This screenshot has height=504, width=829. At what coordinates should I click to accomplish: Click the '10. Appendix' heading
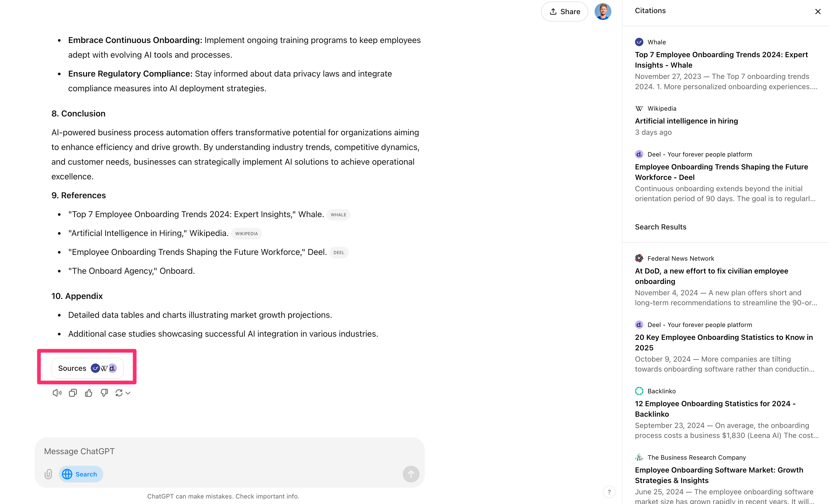77,296
